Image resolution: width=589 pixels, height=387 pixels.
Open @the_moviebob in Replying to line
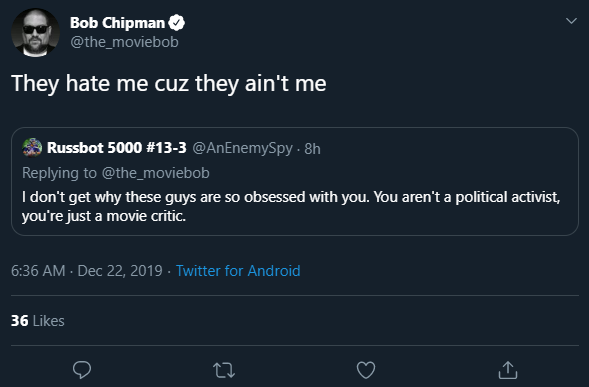click(156, 173)
